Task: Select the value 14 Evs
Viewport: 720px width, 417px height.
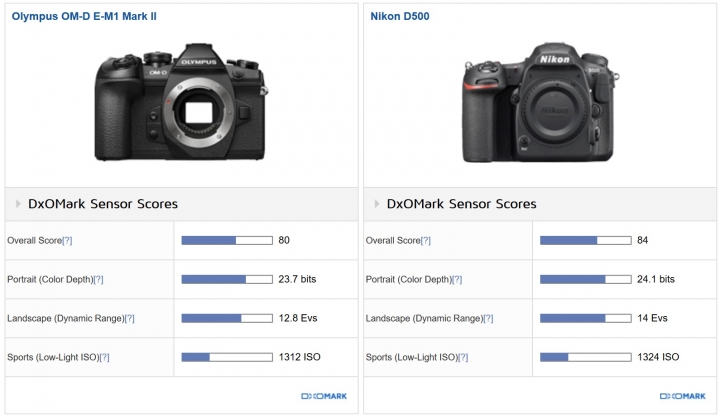Action: coord(652,318)
